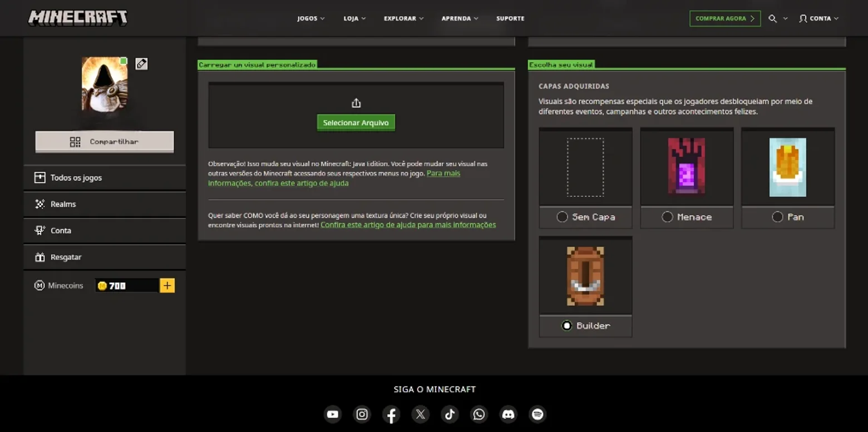Expand the search chevron dropdown
This screenshot has height=432, width=868.
tap(785, 18)
